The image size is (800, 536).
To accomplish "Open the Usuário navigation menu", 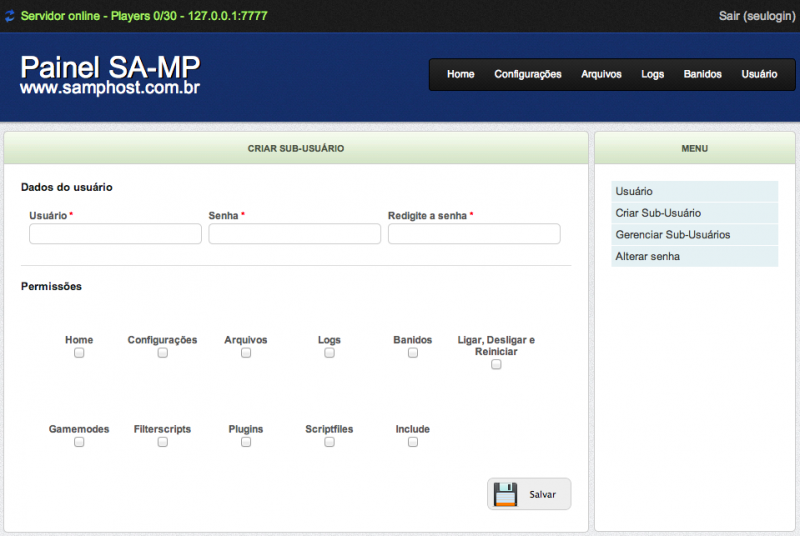I will click(759, 74).
